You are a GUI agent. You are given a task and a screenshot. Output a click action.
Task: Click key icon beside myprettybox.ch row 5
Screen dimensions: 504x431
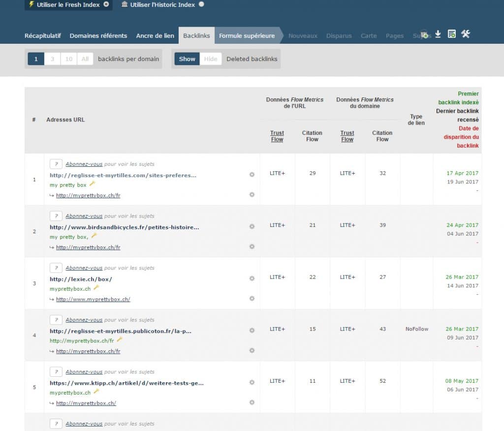(x=96, y=392)
